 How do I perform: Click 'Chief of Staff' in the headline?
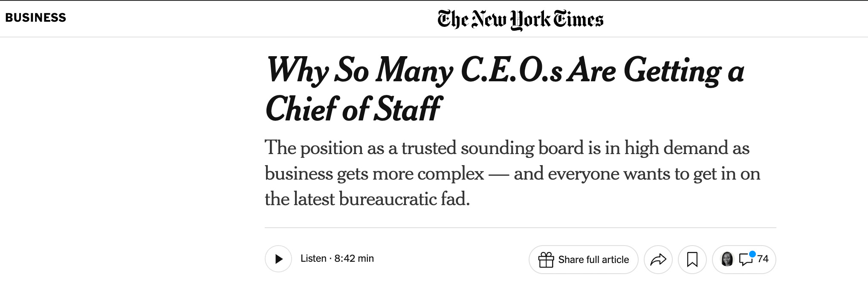353,109
